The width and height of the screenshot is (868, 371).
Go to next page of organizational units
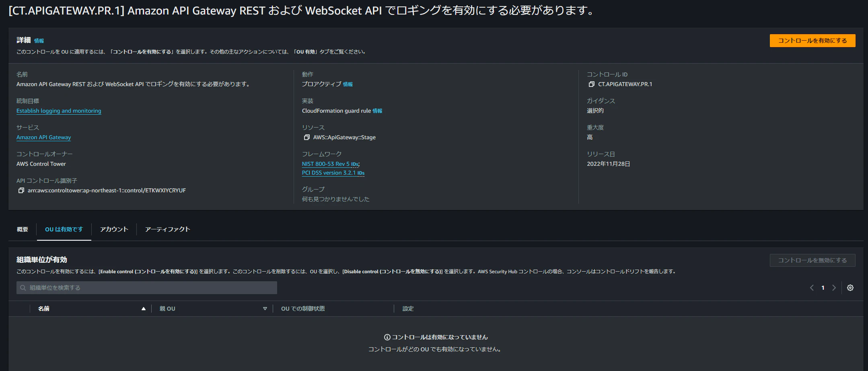click(x=834, y=288)
